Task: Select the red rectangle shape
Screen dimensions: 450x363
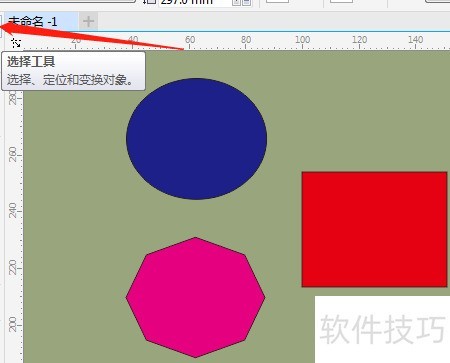Action: (374, 229)
